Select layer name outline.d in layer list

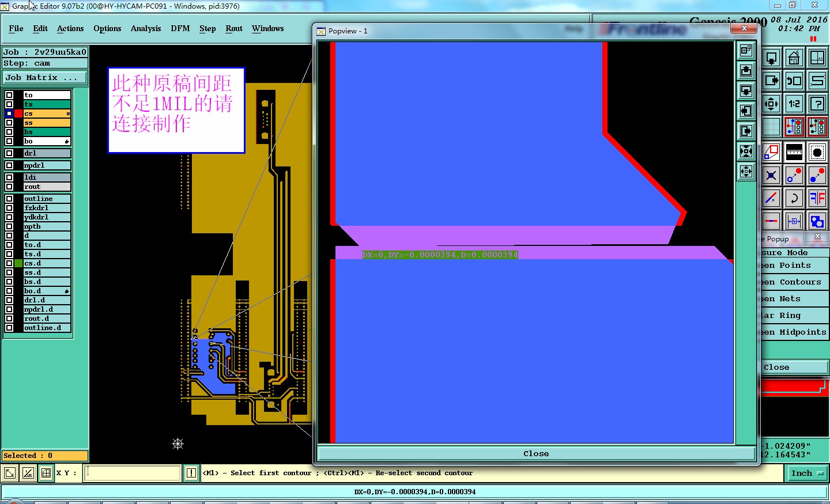pos(47,328)
